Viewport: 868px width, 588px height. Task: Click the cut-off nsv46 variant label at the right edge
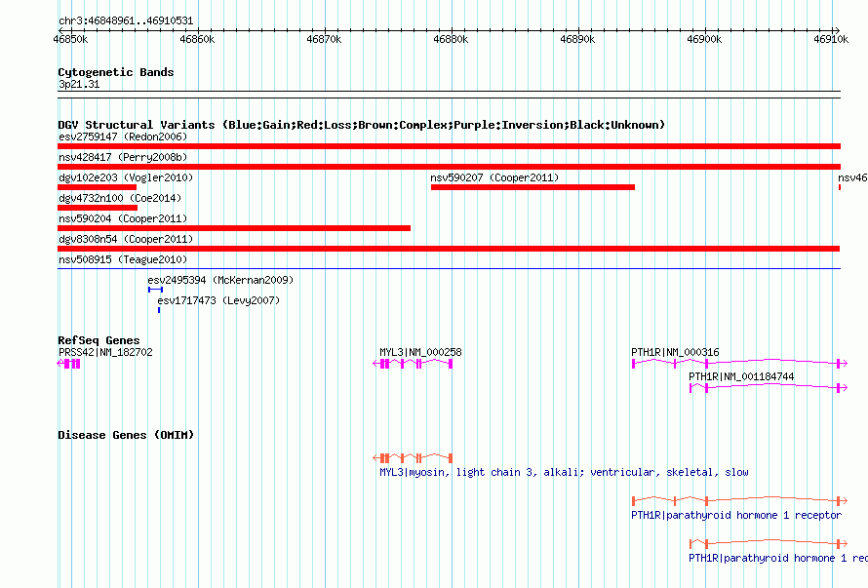point(852,177)
